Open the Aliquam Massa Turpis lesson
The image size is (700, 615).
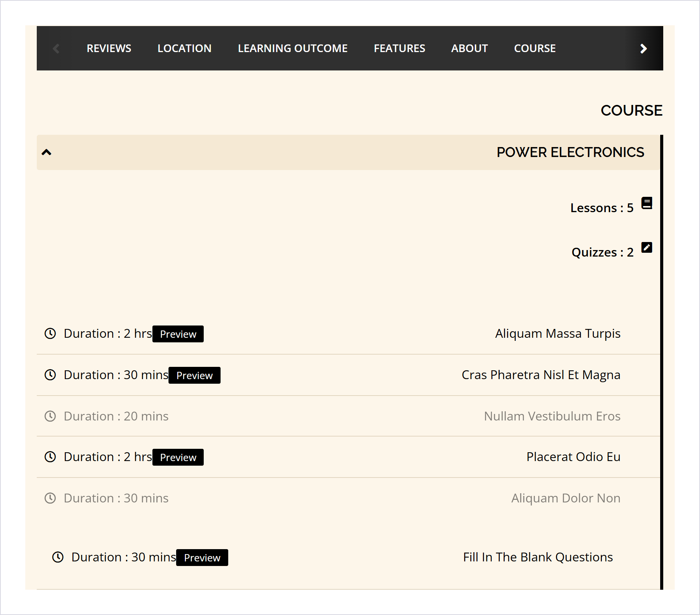pos(558,334)
